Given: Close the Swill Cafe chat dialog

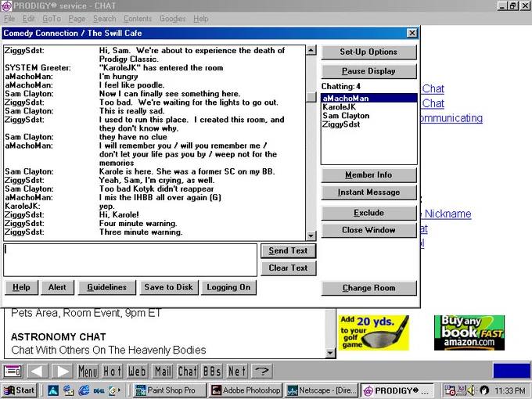Looking at the screenshot, I should point(412,33).
